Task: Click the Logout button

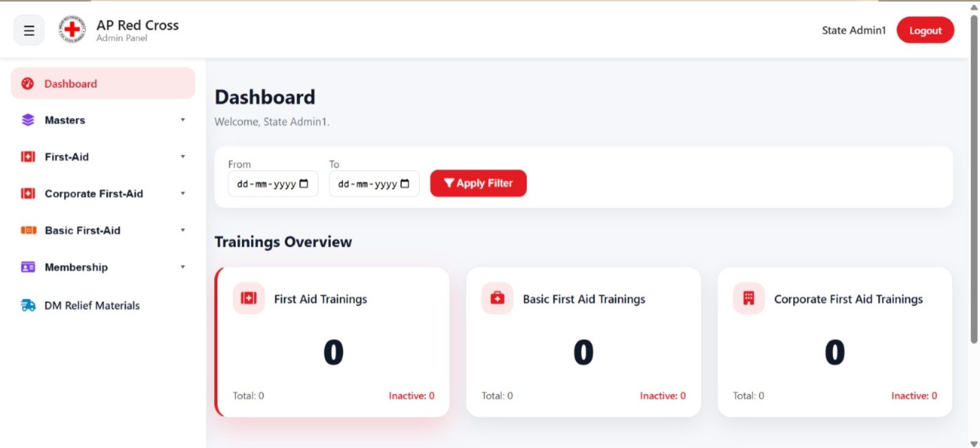Action: click(x=925, y=30)
